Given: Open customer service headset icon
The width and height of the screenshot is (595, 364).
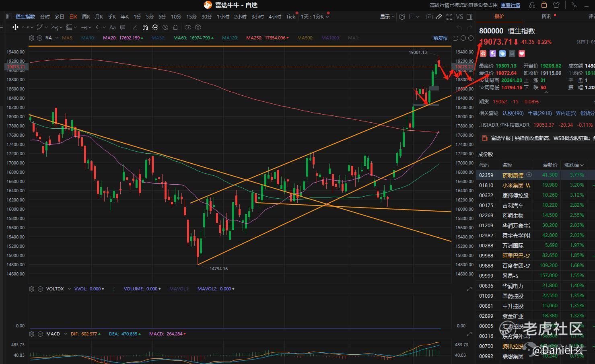Looking at the screenshot, I should pyautogui.click(x=532, y=5).
